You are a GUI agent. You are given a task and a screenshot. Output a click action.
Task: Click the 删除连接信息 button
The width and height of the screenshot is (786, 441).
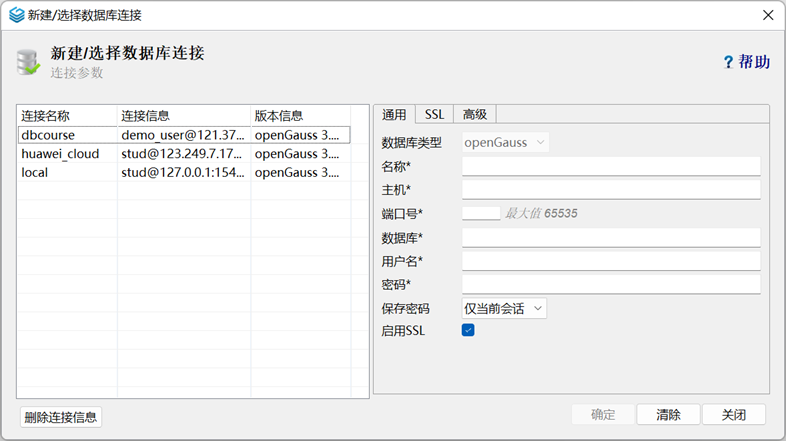click(x=61, y=417)
